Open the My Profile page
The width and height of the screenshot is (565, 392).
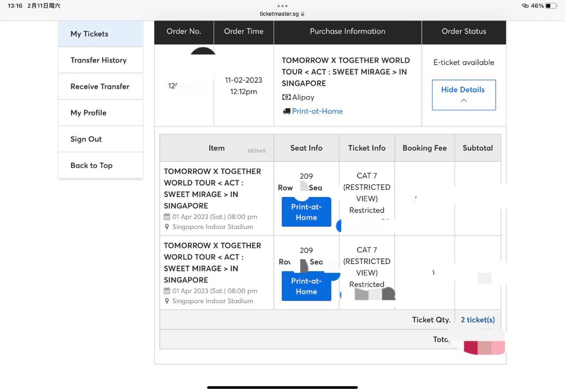100,113
